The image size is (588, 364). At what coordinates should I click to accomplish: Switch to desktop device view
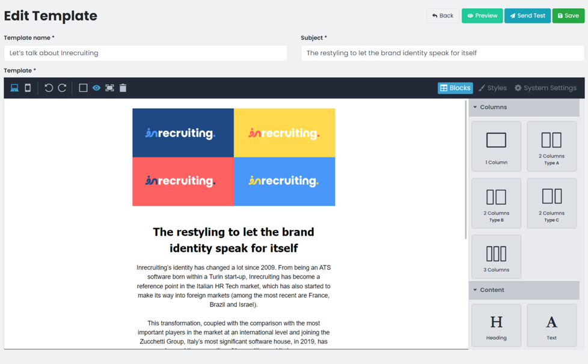[x=14, y=88]
